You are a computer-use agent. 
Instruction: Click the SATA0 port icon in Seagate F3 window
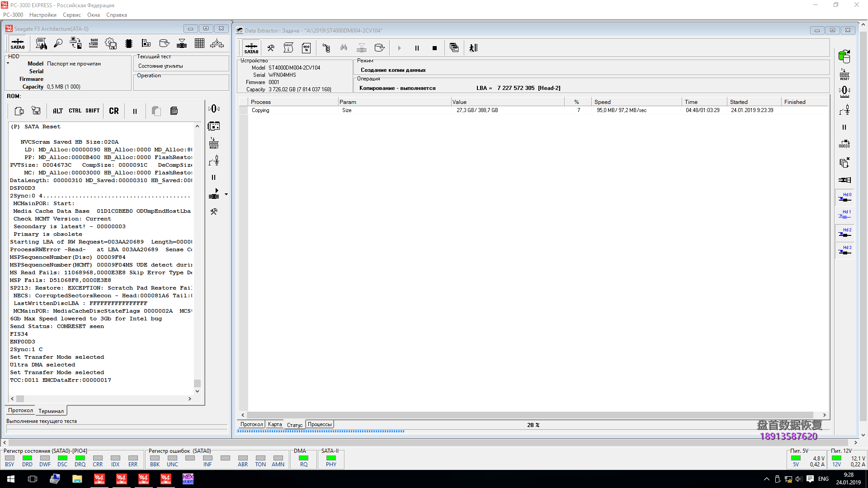click(x=18, y=44)
